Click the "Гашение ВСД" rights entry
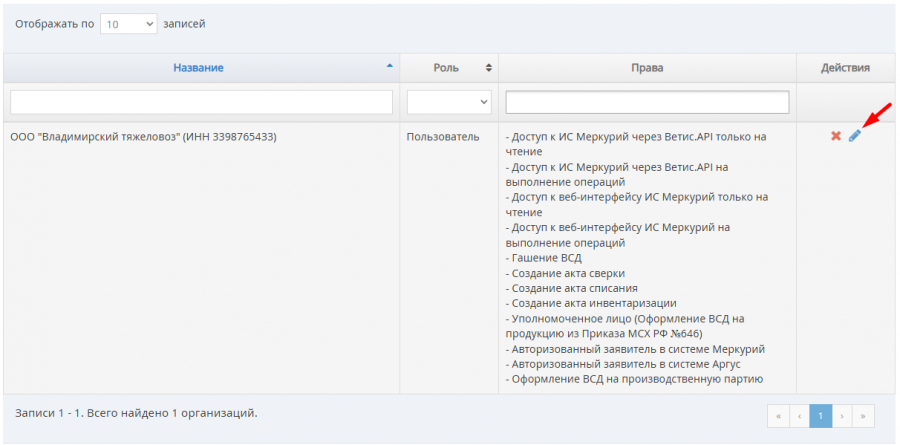 [544, 258]
